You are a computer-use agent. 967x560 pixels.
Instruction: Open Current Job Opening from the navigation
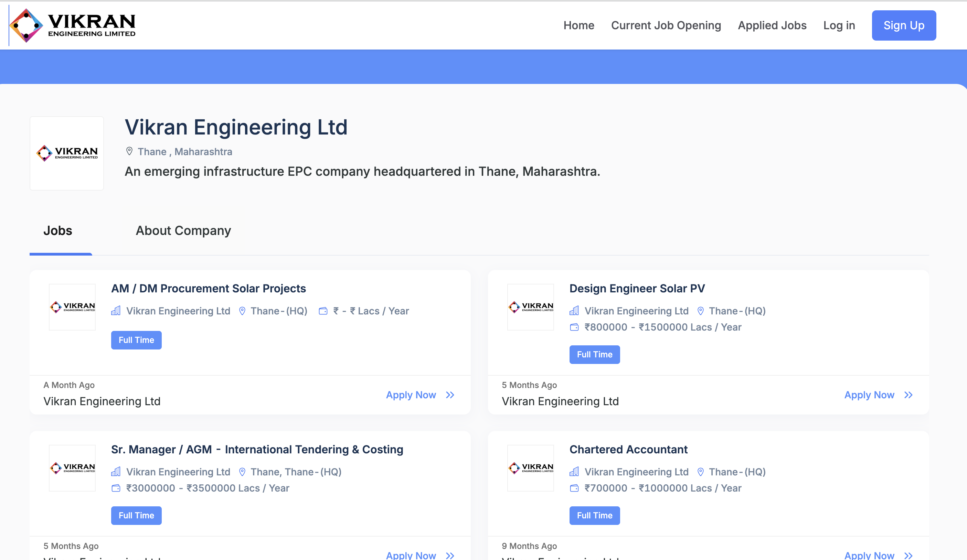666,25
